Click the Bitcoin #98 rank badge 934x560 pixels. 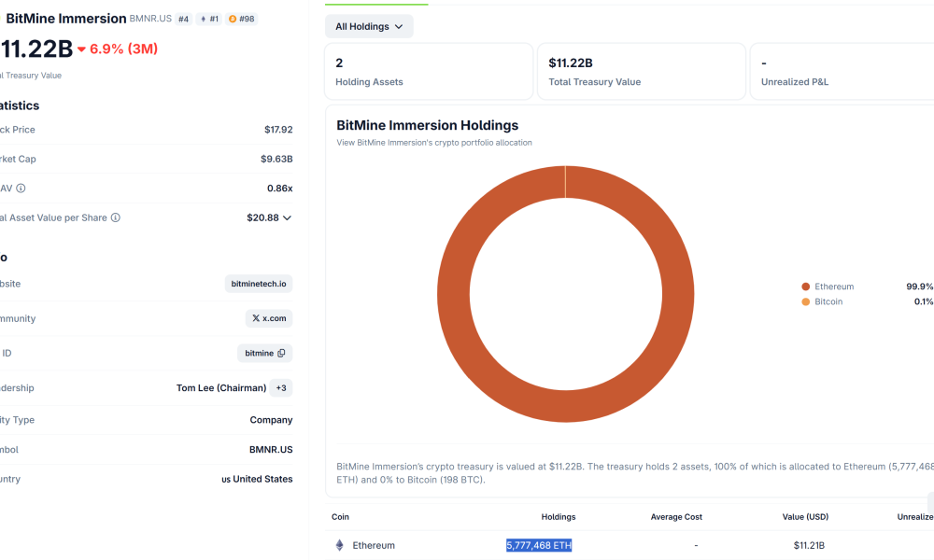242,19
